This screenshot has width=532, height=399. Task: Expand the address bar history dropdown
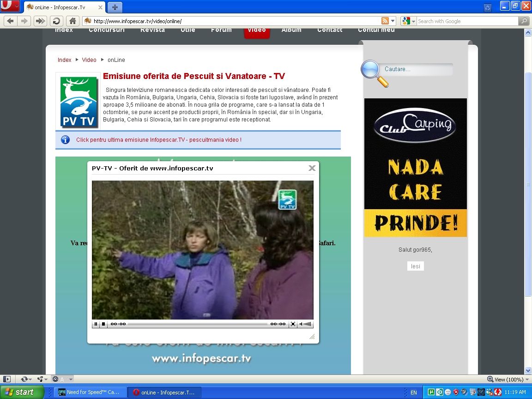(393, 21)
